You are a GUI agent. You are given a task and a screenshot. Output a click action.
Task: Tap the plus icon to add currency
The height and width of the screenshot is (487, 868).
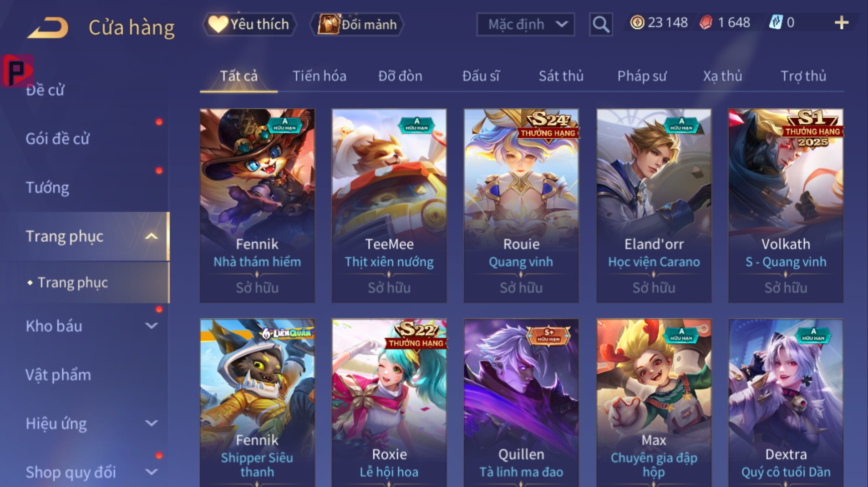tap(842, 23)
